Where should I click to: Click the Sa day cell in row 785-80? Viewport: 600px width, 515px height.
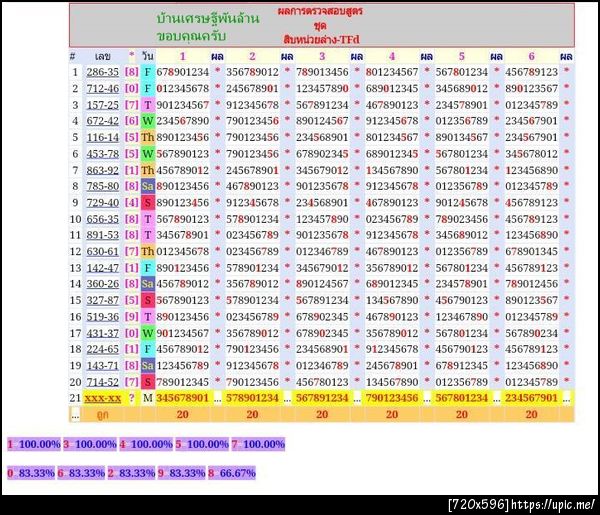tap(148, 186)
